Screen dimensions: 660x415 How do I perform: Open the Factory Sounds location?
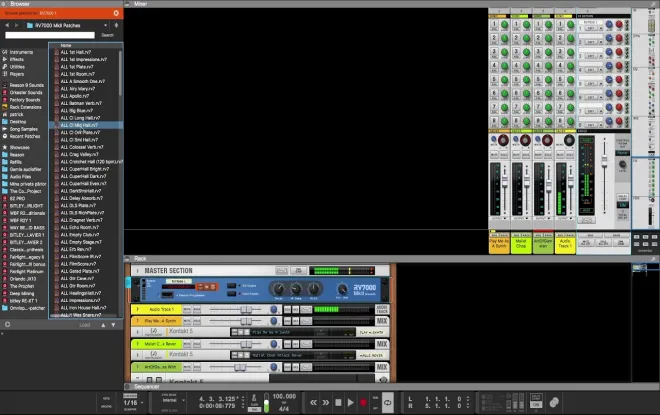pyautogui.click(x=25, y=100)
